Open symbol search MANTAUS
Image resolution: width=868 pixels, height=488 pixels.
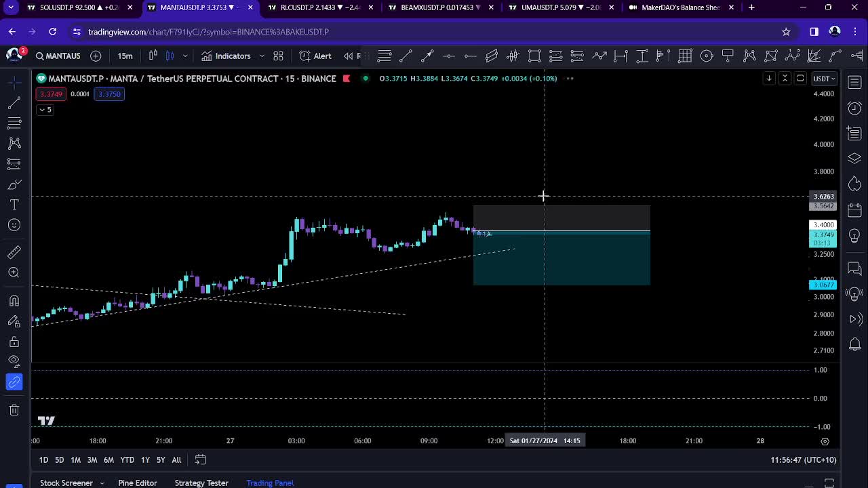coord(58,56)
